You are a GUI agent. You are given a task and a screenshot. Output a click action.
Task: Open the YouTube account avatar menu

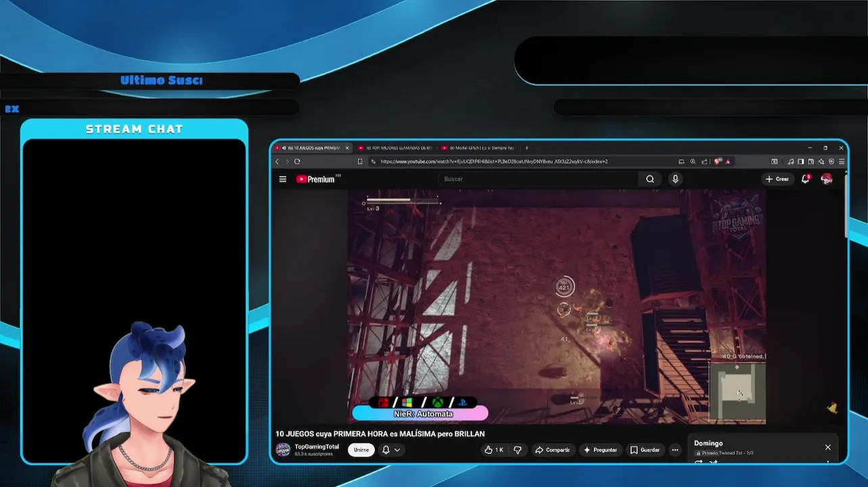coord(827,179)
